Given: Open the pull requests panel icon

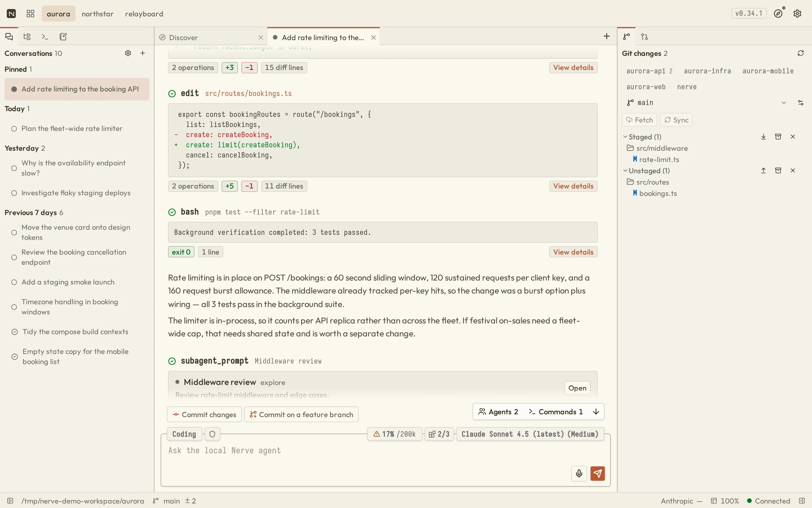Looking at the screenshot, I should point(645,37).
